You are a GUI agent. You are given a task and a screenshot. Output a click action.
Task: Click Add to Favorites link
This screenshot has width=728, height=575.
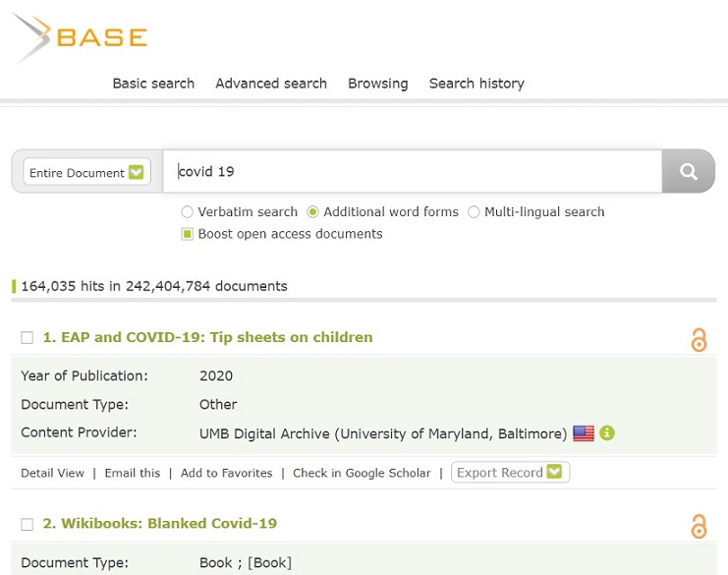226,473
